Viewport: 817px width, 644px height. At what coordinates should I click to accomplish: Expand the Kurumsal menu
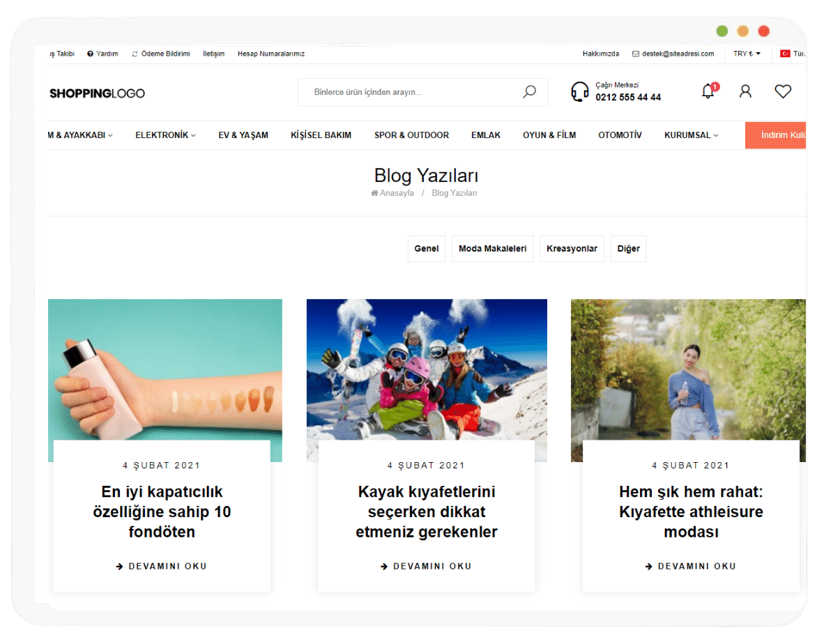691,135
